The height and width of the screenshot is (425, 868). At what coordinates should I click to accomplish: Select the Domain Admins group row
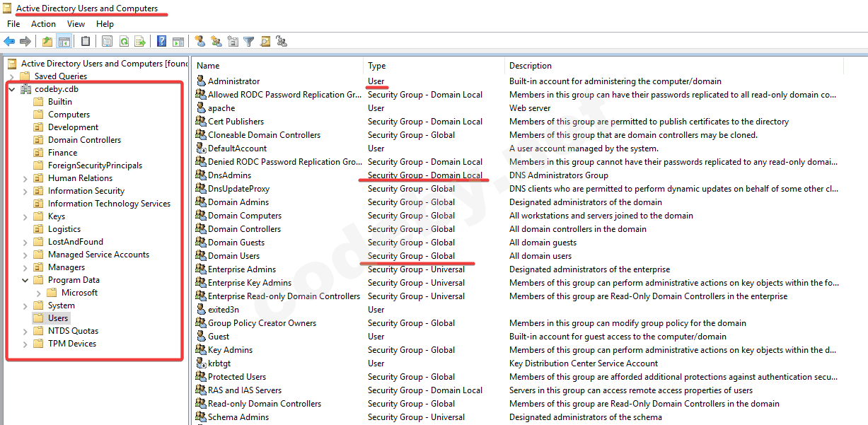pyautogui.click(x=519, y=202)
